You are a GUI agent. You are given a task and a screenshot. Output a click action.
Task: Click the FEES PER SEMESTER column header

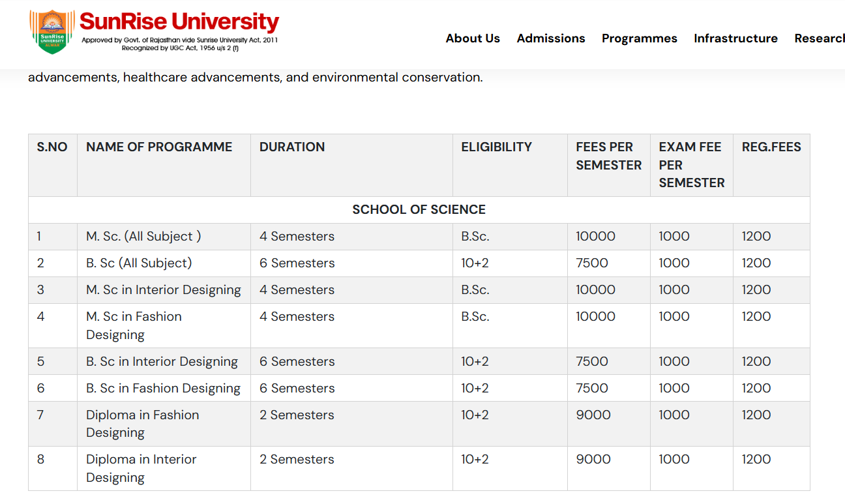(x=608, y=156)
